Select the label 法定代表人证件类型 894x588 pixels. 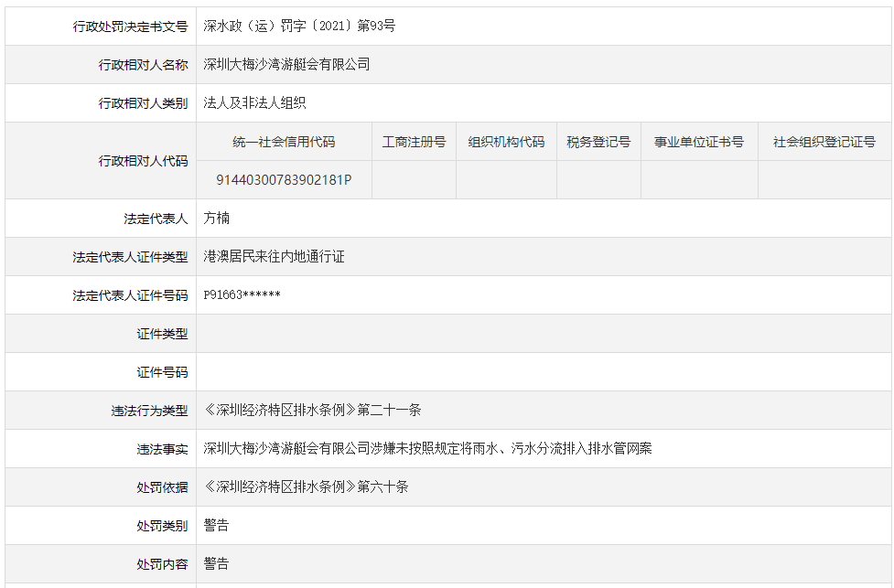(x=130, y=257)
